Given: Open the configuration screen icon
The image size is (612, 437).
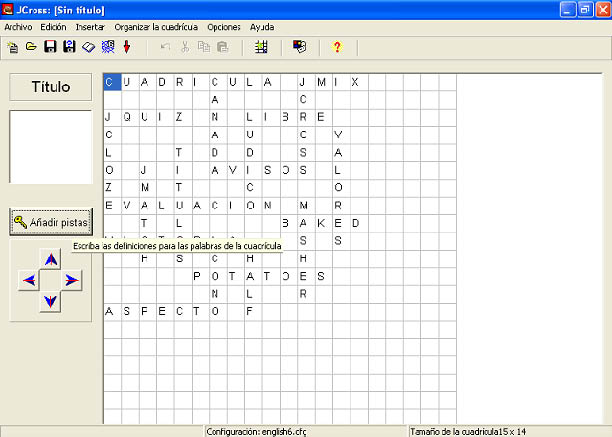Looking at the screenshot, I should (x=300, y=47).
